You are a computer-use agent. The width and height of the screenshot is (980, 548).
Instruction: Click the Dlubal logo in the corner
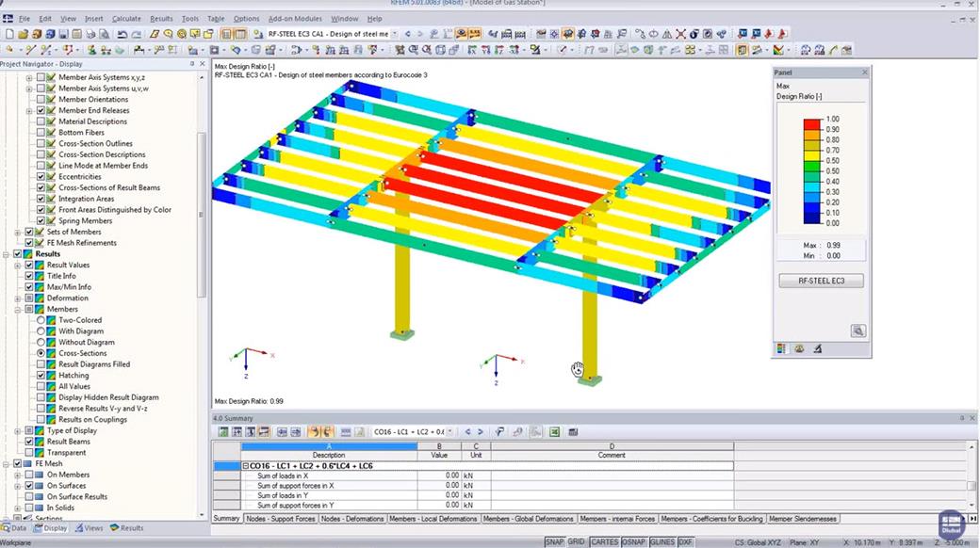(x=951, y=524)
